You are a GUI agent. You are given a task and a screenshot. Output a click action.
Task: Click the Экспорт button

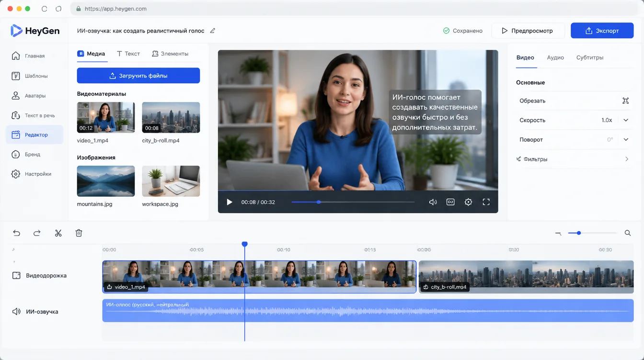[602, 31]
